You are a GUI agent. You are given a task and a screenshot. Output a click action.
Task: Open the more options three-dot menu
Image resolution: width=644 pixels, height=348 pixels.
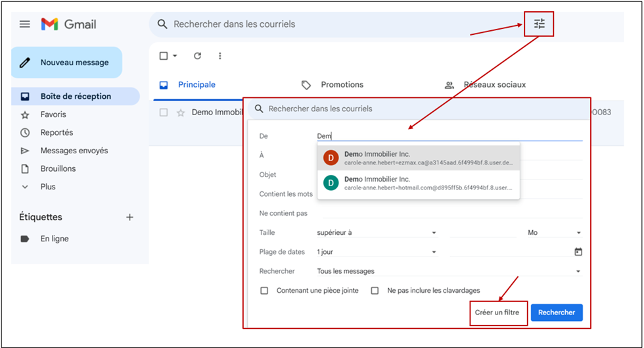click(x=219, y=55)
